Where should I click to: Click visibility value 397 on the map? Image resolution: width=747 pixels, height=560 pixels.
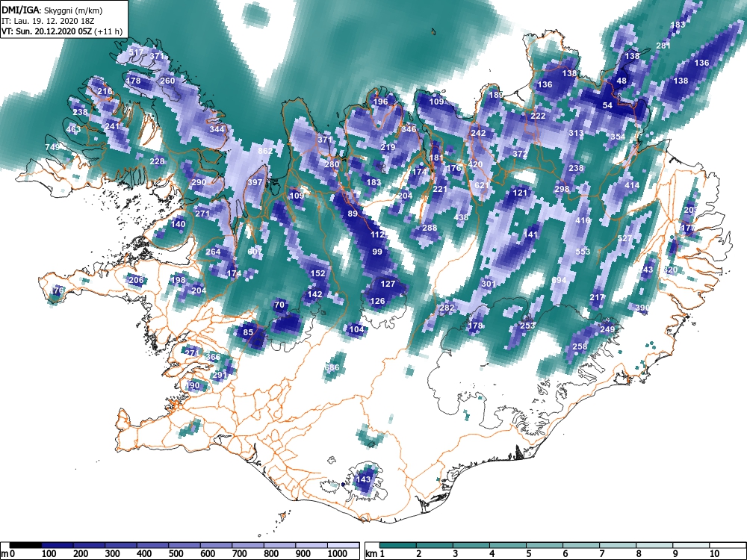255,182
